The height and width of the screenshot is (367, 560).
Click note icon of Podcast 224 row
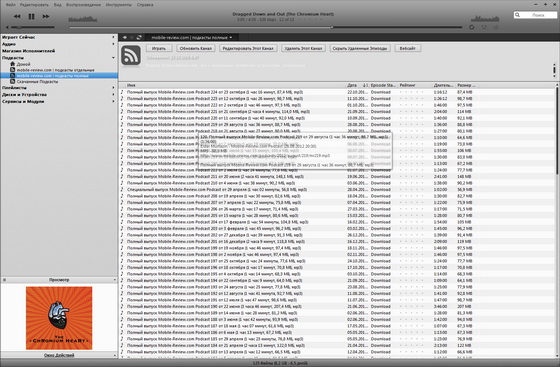[x=122, y=92]
